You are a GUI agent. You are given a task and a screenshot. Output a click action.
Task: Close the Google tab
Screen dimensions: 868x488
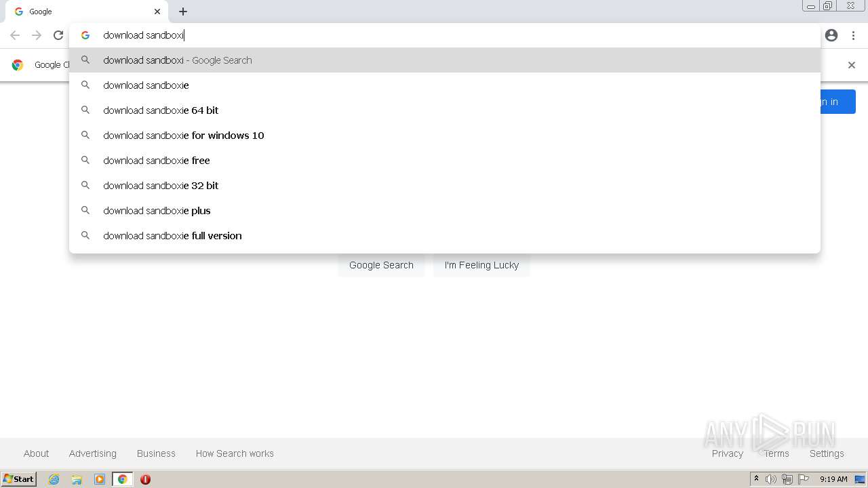pos(157,12)
